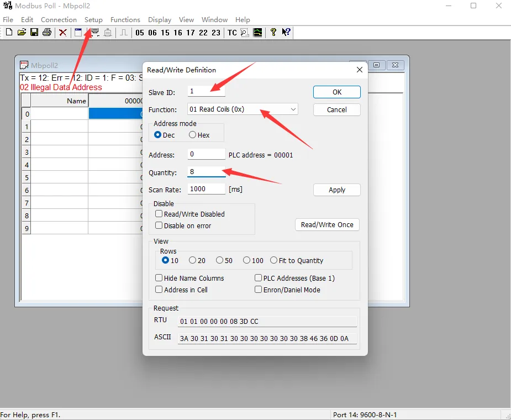Click the New document toolbar icon
The width and height of the screenshot is (511, 420).
(9, 33)
